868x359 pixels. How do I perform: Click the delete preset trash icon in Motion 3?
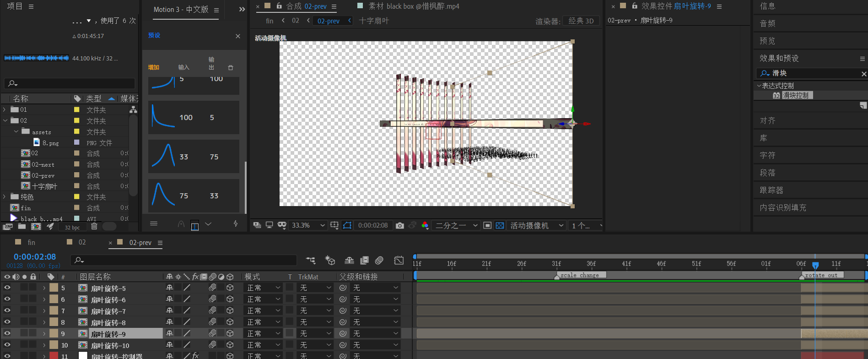[x=231, y=68]
